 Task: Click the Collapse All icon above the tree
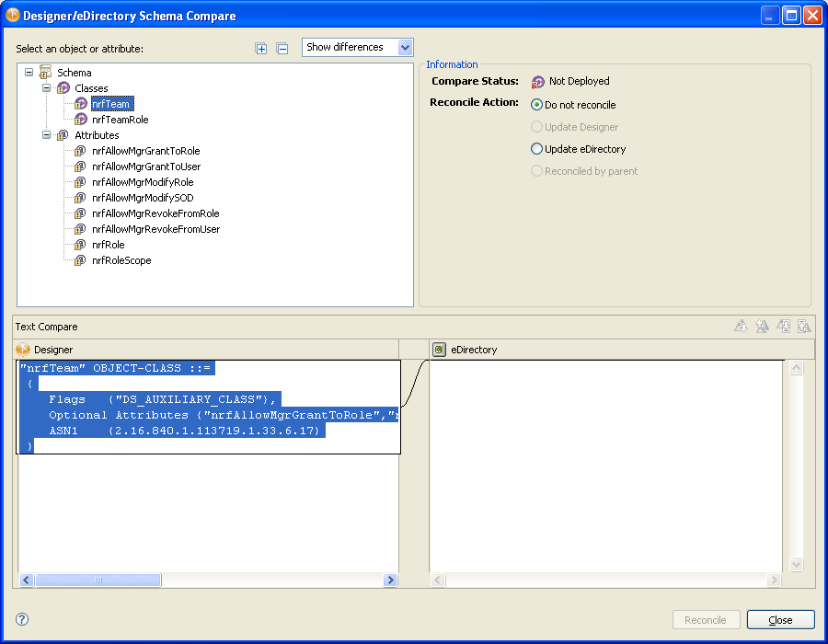tap(282, 49)
